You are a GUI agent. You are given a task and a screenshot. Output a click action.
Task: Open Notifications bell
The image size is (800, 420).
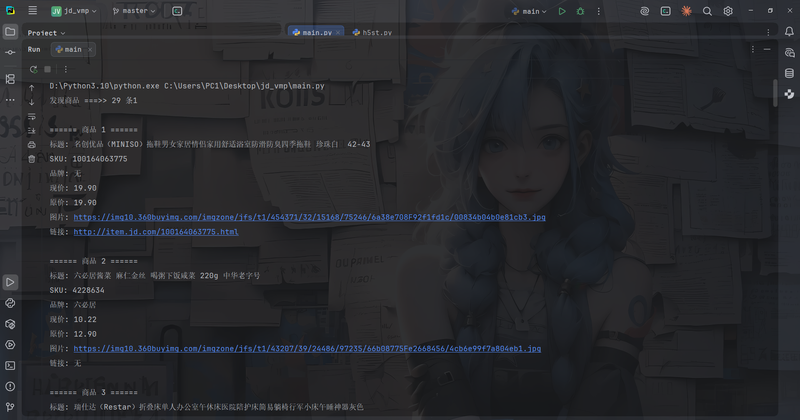(x=789, y=32)
